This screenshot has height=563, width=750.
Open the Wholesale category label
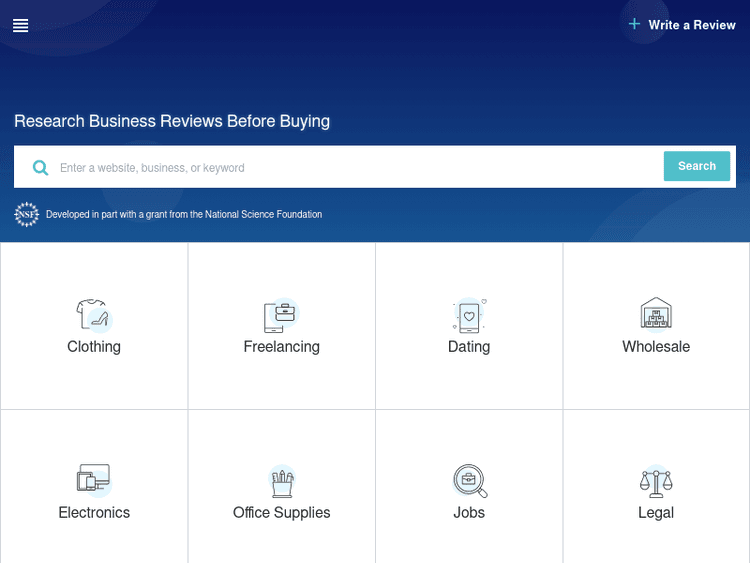coord(656,347)
